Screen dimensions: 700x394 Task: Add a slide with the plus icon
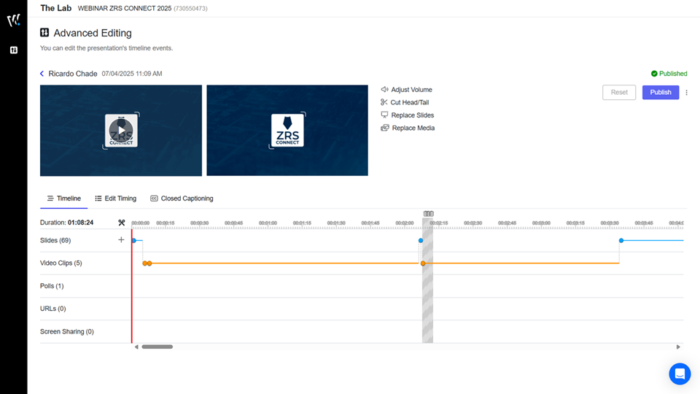point(121,240)
